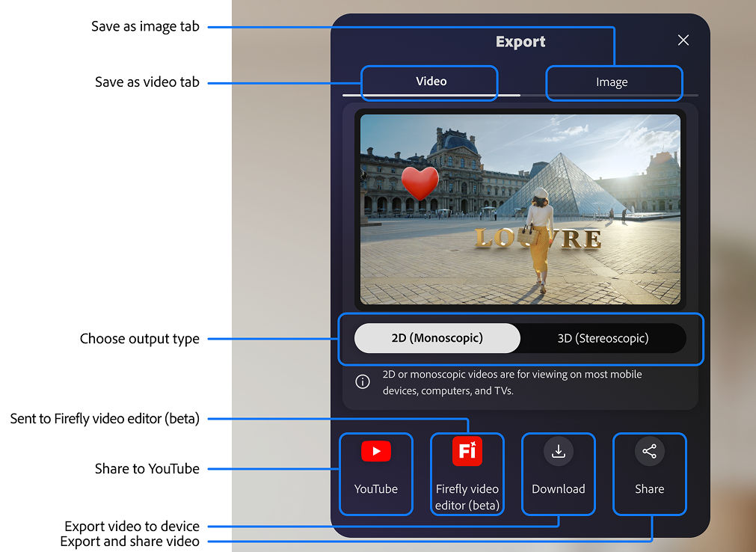Click the YouTube play icon
Screen dimensions: 756x552
[375, 451]
